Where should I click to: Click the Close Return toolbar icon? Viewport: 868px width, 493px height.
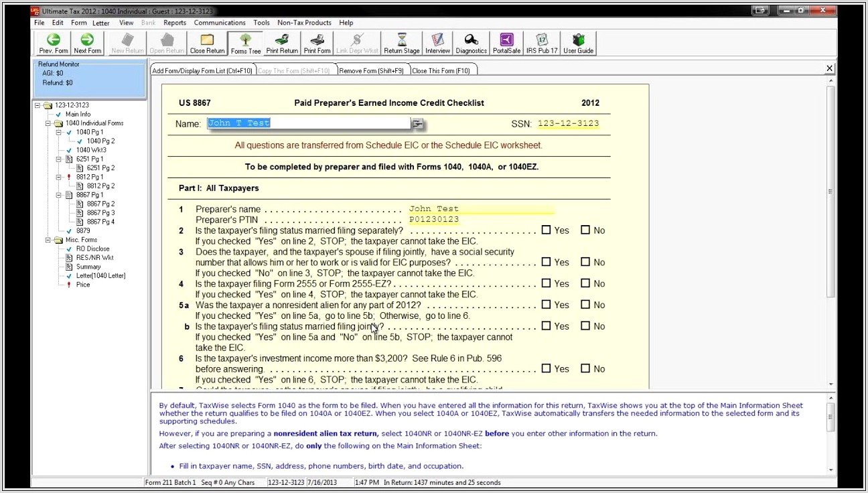[207, 44]
